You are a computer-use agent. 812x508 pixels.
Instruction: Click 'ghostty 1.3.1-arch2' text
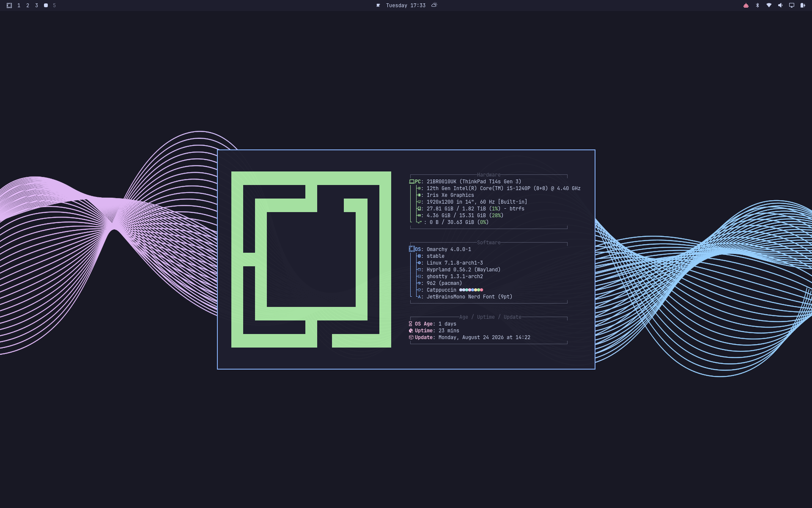click(455, 276)
